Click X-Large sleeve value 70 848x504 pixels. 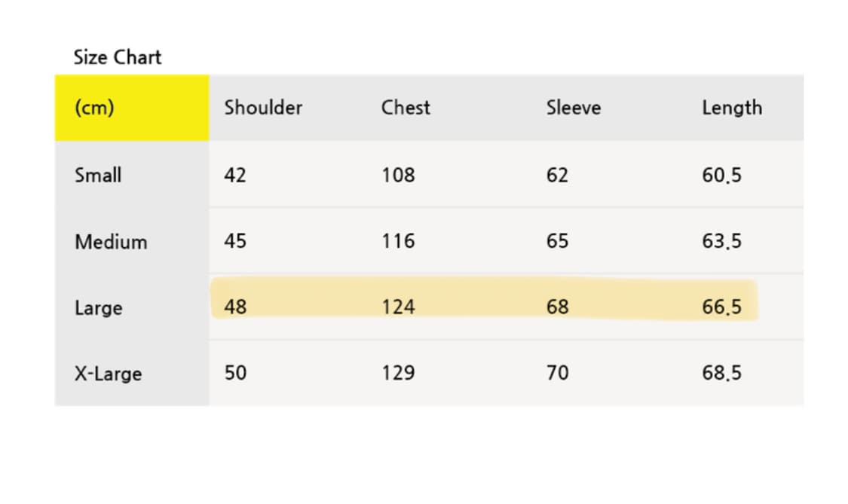click(x=557, y=373)
